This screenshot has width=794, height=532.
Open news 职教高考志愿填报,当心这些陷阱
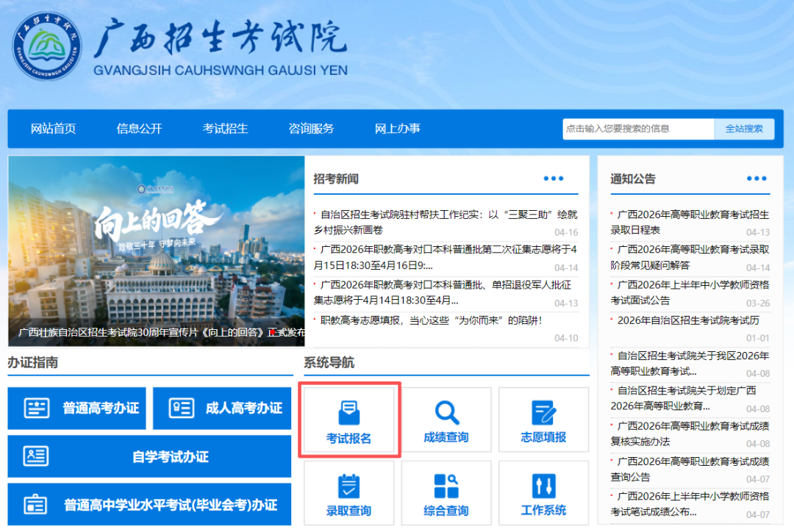click(x=432, y=320)
